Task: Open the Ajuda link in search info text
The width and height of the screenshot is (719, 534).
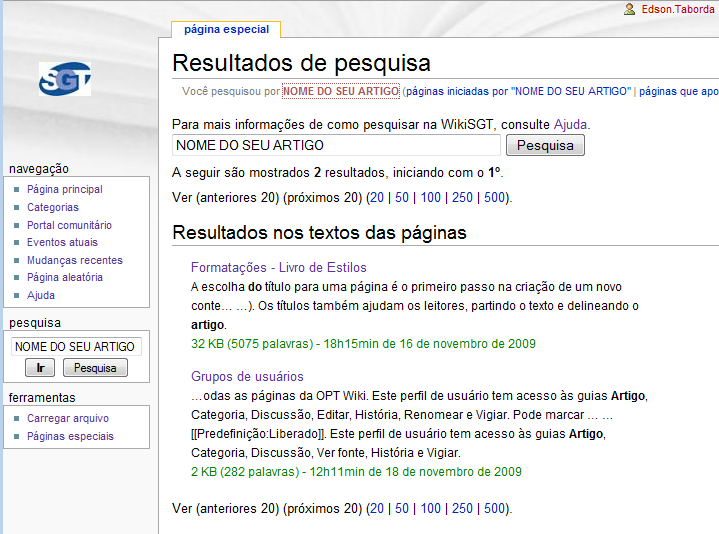Action: [570, 125]
